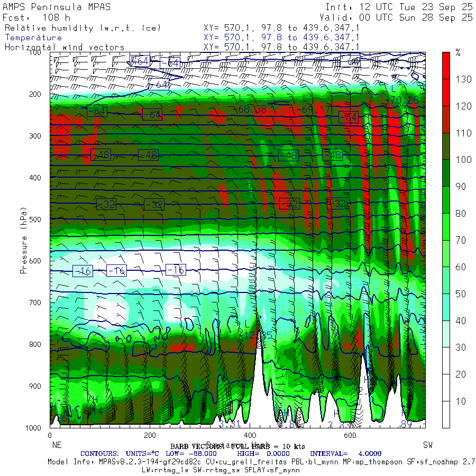This screenshot has width=476, height=476.
Task: Click the 'NE' endpoint label under the plot
Action: coord(57,445)
